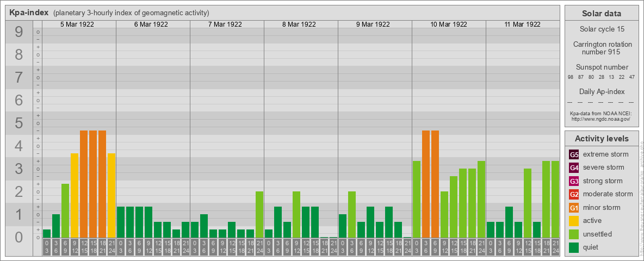Open the ngdc.noaa.gov link
644x261 pixels.
point(601,119)
